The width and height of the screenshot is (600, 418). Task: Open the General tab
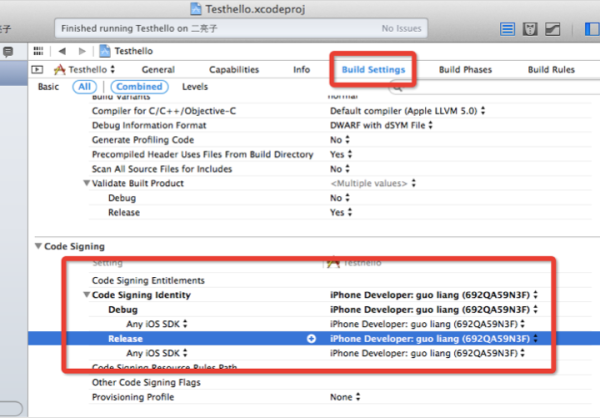[158, 70]
